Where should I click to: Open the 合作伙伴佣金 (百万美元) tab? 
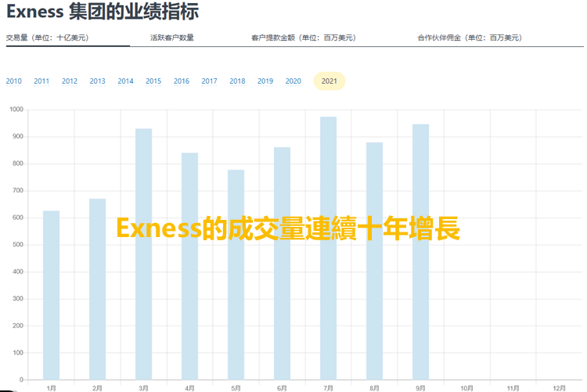[470, 38]
